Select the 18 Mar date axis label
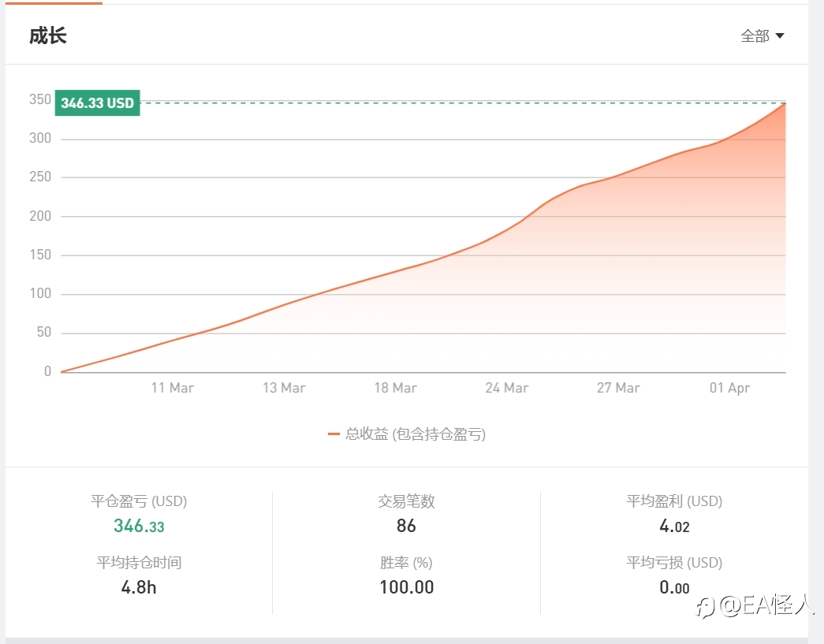824x644 pixels. (x=395, y=388)
